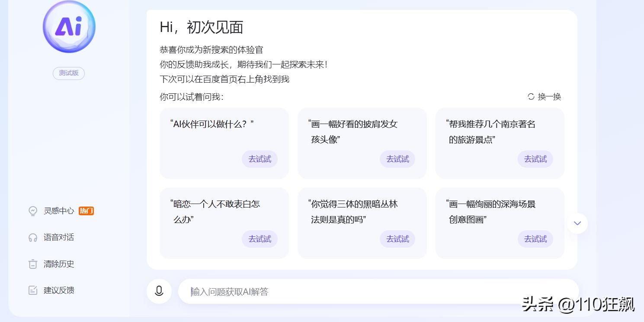Click the microphone icon for voice input
Screen dimensions: 644x322
[x=159, y=291]
